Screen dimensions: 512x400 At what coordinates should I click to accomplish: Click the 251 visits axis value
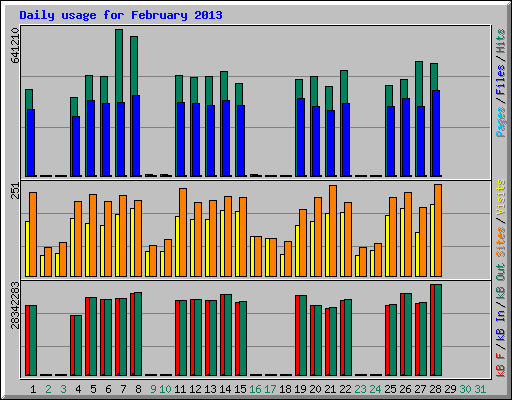click(15, 191)
